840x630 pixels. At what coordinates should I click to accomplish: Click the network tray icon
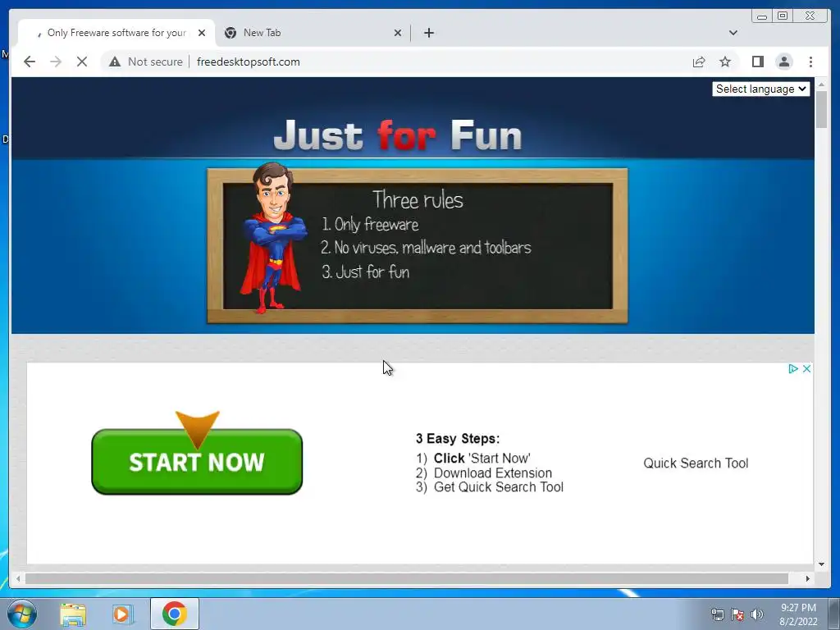pyautogui.click(x=717, y=614)
